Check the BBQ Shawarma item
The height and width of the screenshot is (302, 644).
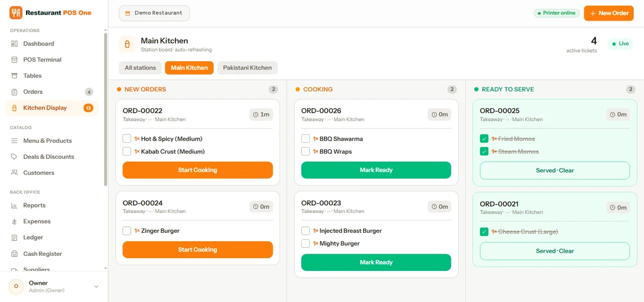[305, 138]
